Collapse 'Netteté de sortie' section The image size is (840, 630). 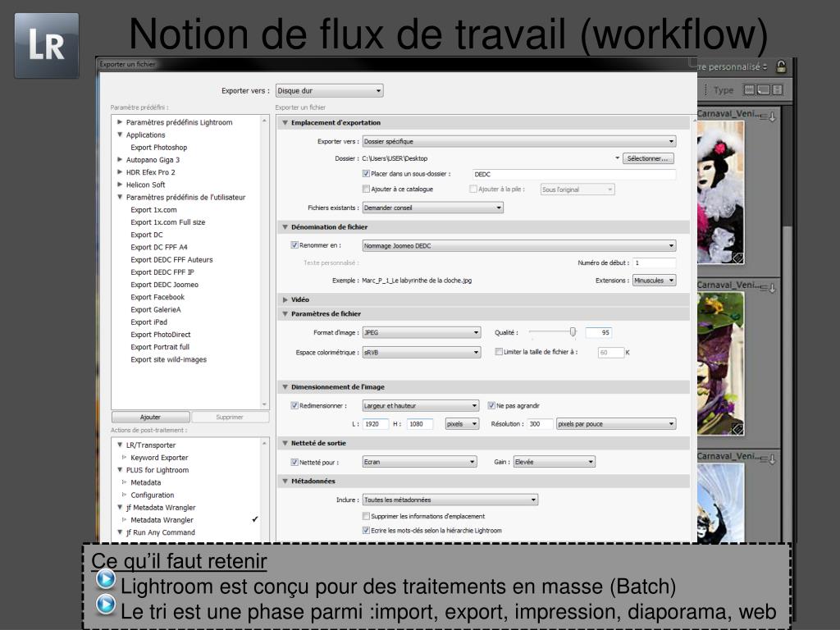point(285,443)
